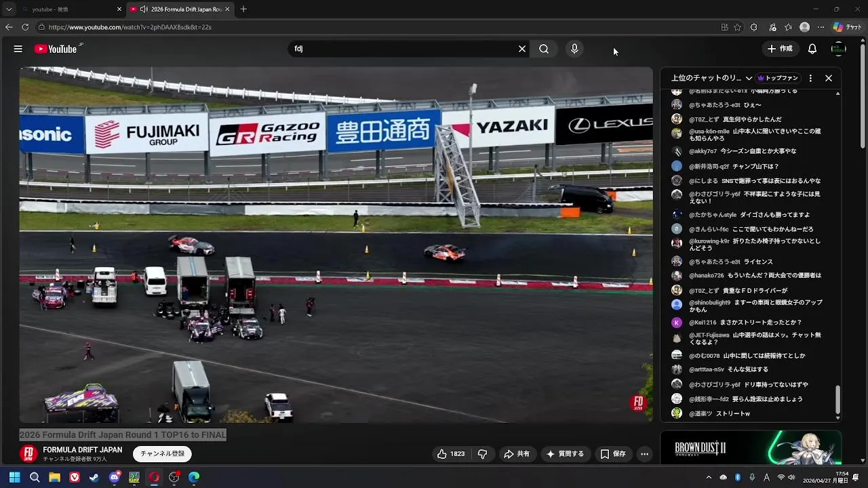Click the chat panel scrollbar thumb

pyautogui.click(x=837, y=400)
